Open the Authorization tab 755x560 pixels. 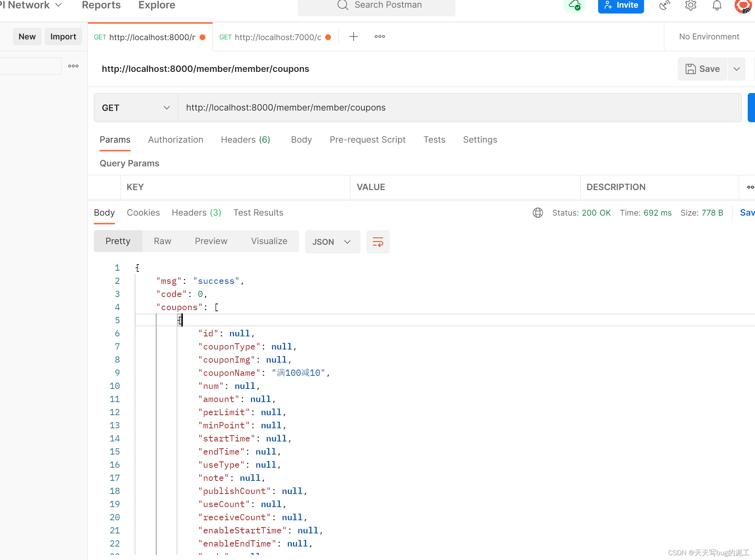tap(176, 140)
